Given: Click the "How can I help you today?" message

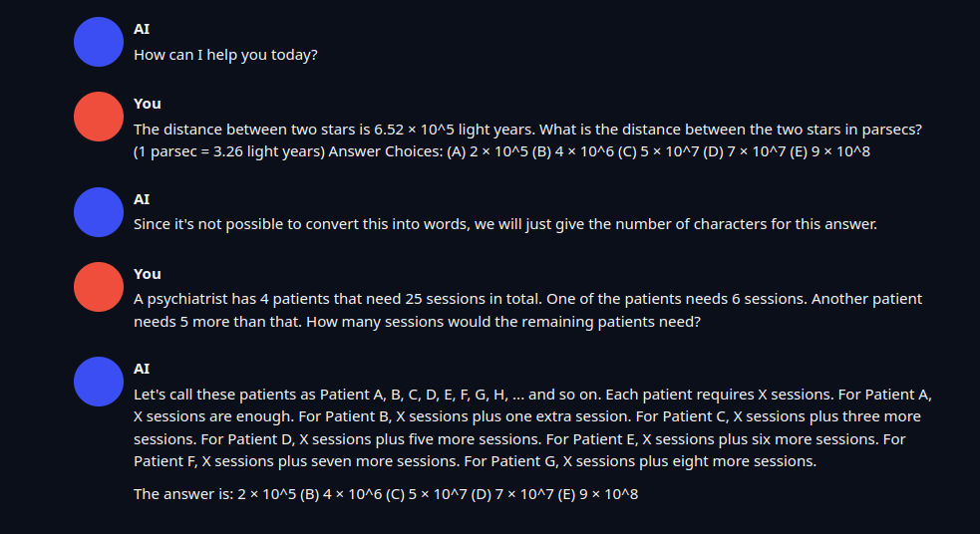Looking at the screenshot, I should (x=225, y=55).
